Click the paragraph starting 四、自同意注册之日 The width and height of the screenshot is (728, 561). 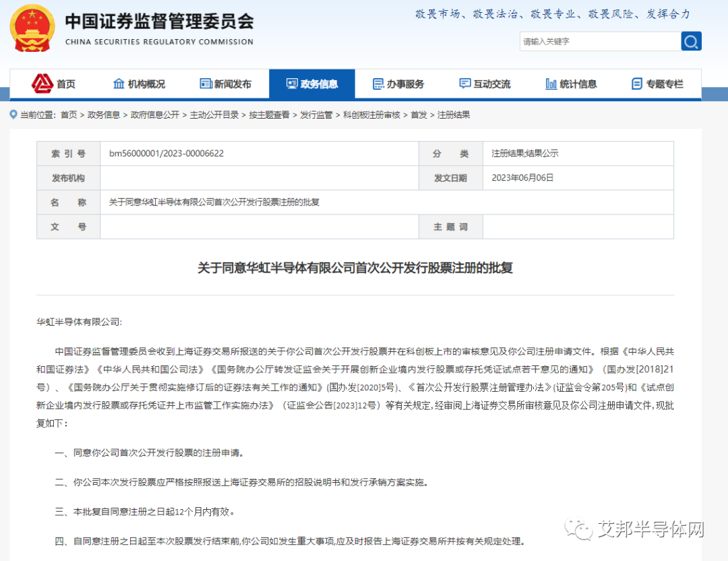pyautogui.click(x=290, y=541)
